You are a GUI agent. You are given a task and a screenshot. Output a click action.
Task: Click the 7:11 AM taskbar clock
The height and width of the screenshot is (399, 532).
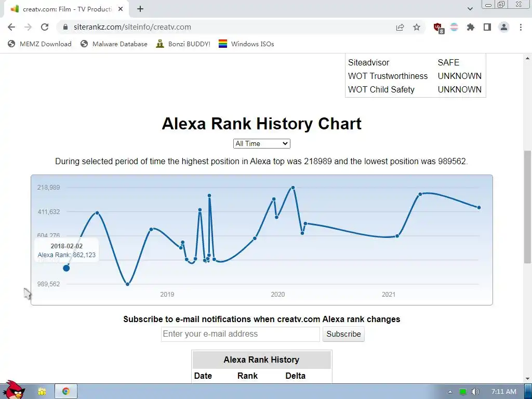[503, 392]
